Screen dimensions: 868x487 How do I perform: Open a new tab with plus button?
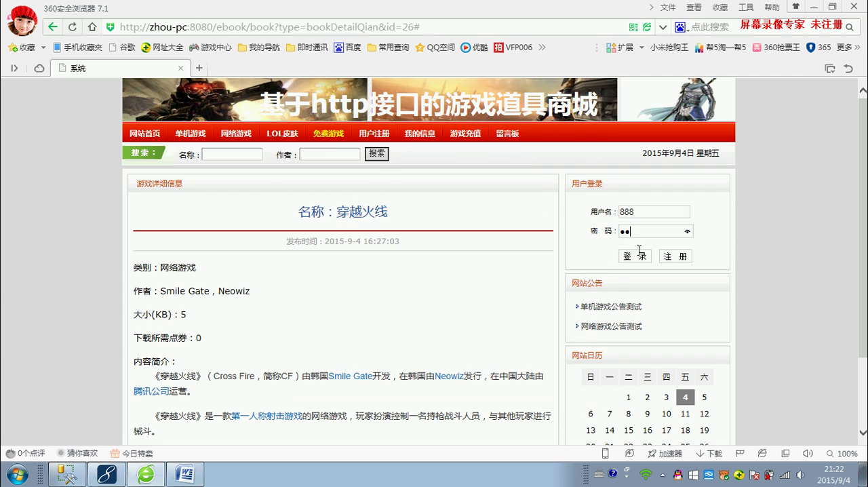(x=199, y=68)
